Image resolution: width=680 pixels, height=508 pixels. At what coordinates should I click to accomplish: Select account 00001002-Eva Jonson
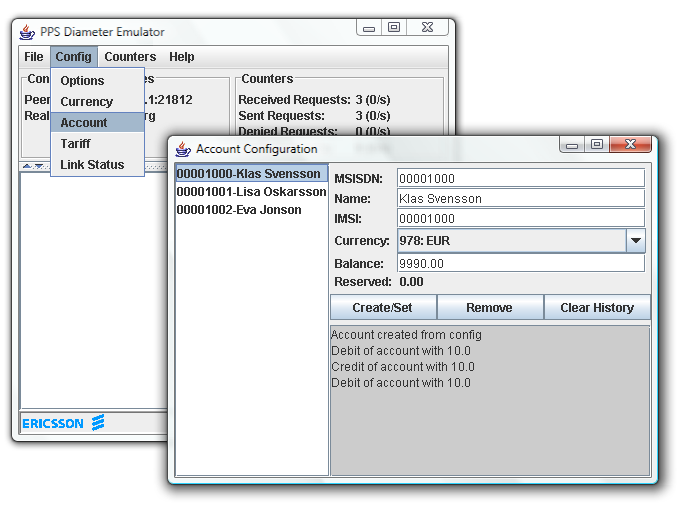point(252,210)
